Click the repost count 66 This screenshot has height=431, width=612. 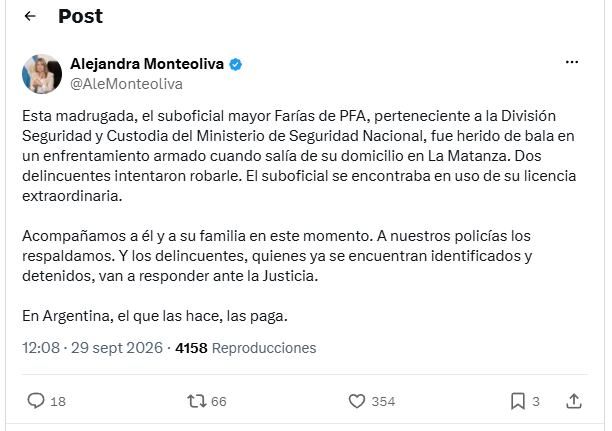coord(219,402)
